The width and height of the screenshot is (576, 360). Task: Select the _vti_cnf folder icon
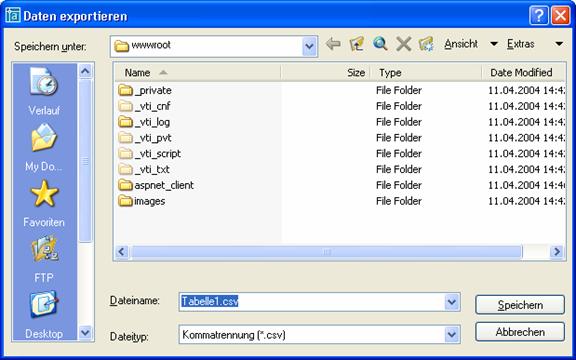125,106
